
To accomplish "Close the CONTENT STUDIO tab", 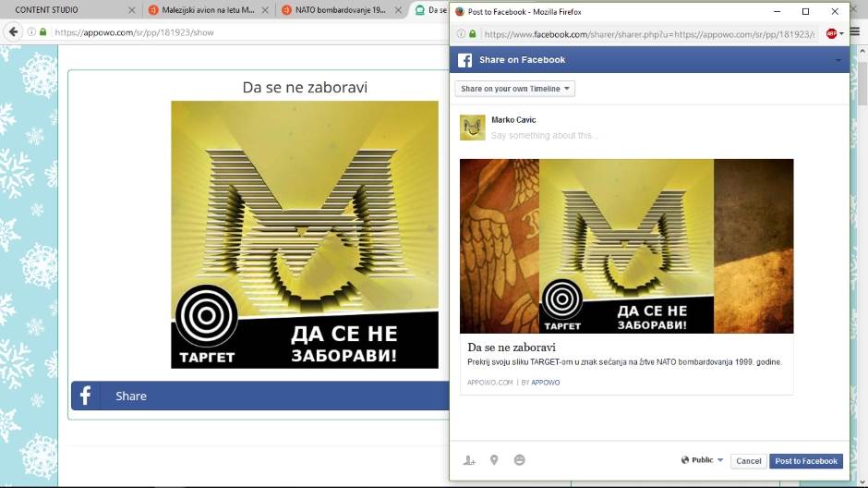I will click(x=130, y=10).
